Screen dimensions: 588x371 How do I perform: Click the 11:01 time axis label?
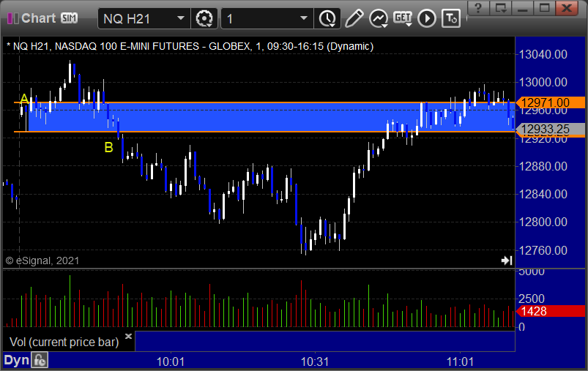point(460,362)
